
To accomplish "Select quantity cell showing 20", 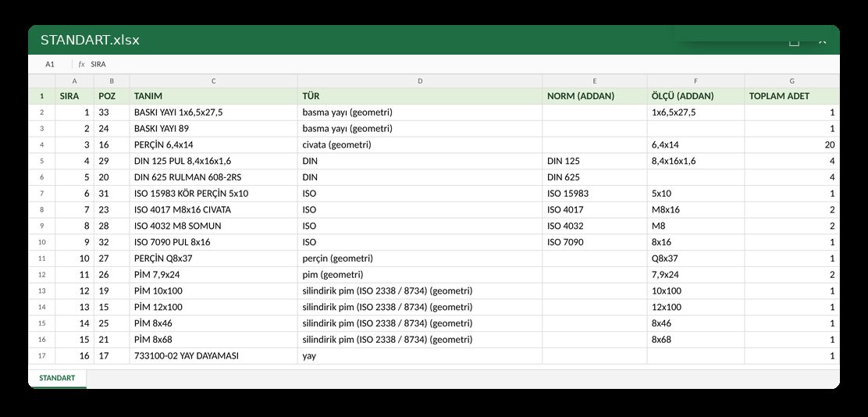I will pyautogui.click(x=792, y=145).
